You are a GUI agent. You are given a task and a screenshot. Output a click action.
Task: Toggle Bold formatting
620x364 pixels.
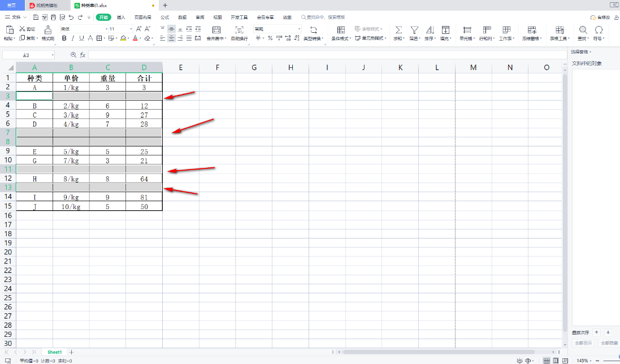[64, 38]
